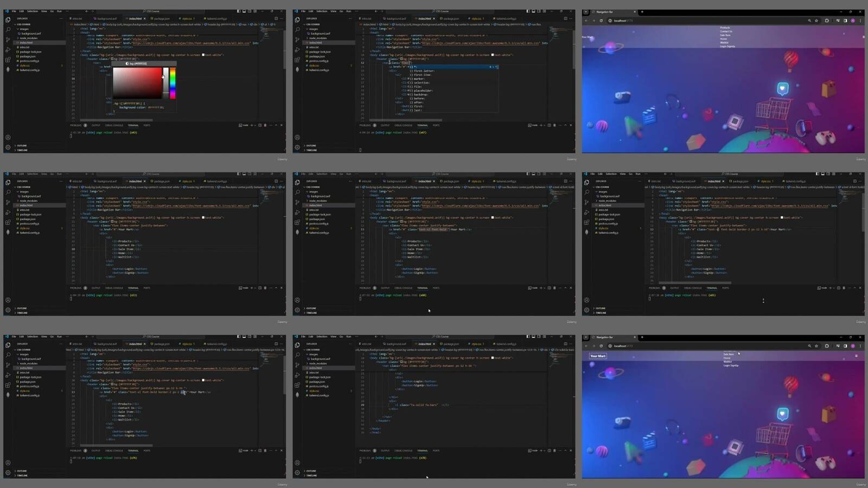
Task: Open Extensions view in color-picker VS Code frame
Action: (8, 60)
